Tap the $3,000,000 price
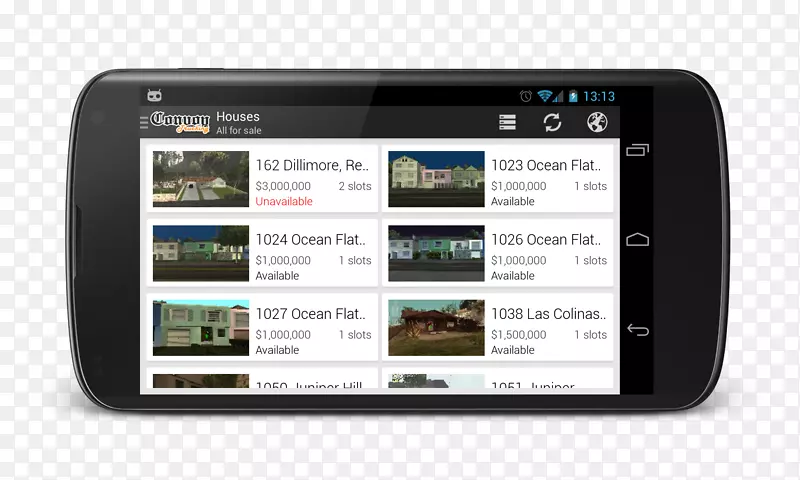The height and width of the screenshot is (480, 800). pos(283,186)
